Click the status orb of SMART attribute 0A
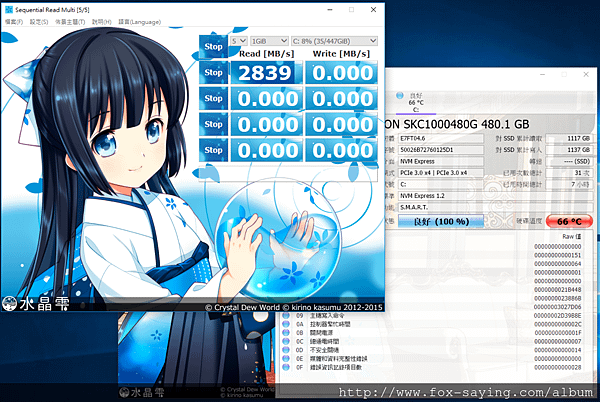 (x=286, y=324)
